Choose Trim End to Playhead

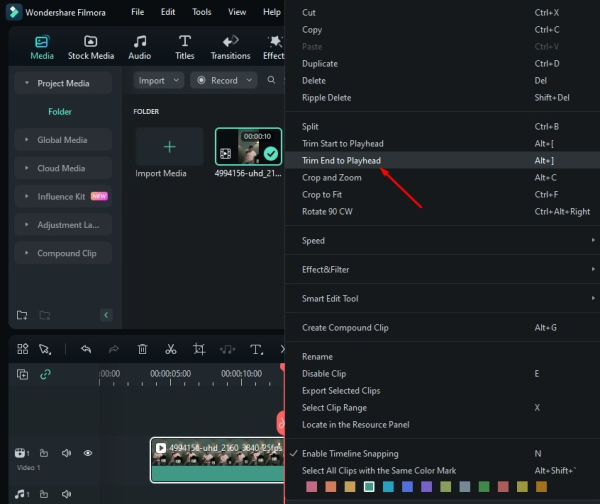click(341, 160)
